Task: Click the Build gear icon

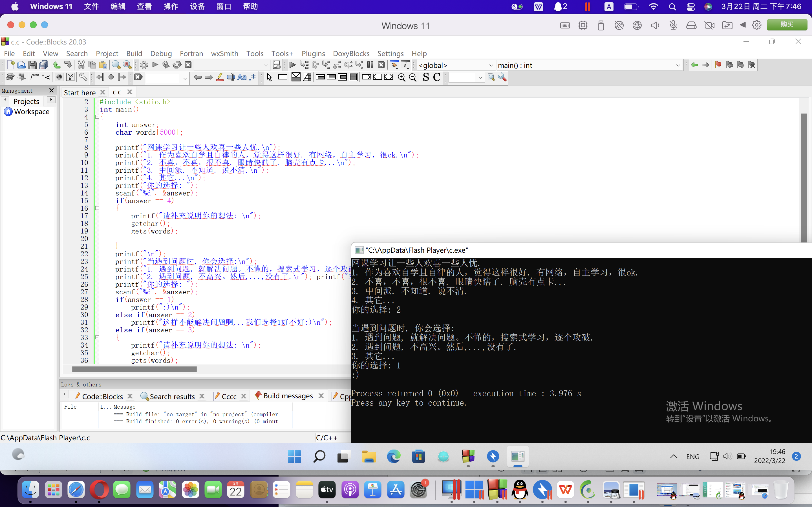Action: [144, 65]
